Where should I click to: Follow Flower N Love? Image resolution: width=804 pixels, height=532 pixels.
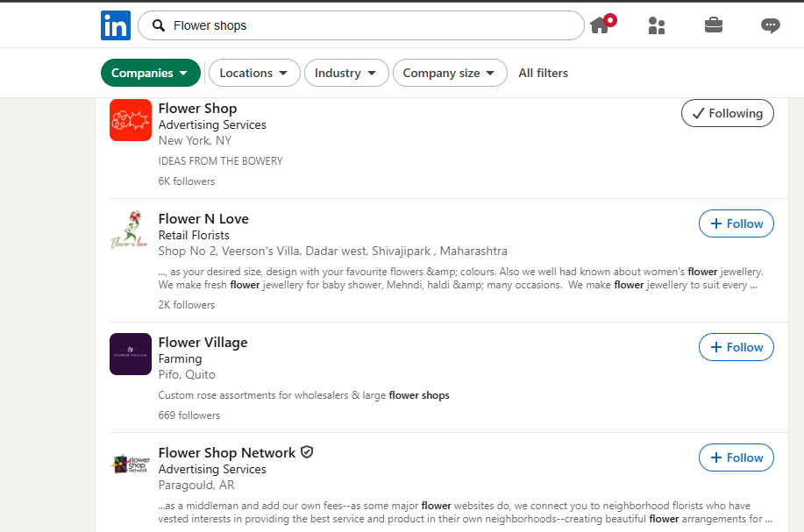point(736,223)
